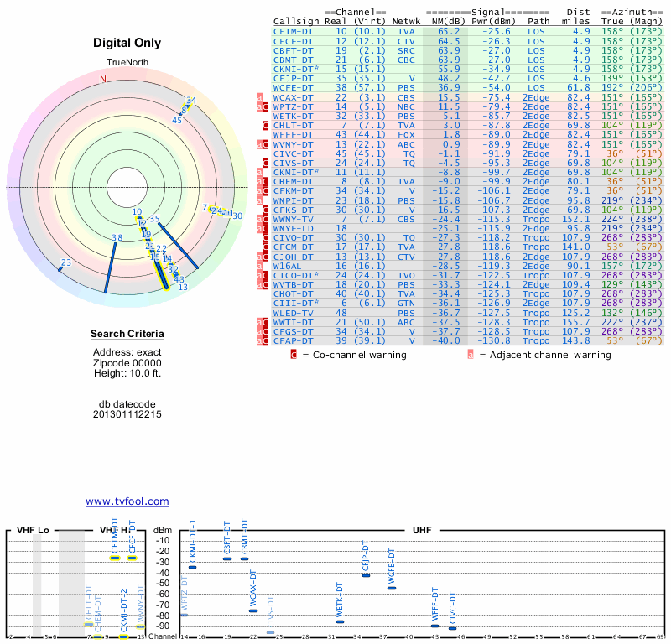Select the CFCM-DT callsign in the table
The height and width of the screenshot is (644, 671).
pyautogui.click(x=293, y=247)
